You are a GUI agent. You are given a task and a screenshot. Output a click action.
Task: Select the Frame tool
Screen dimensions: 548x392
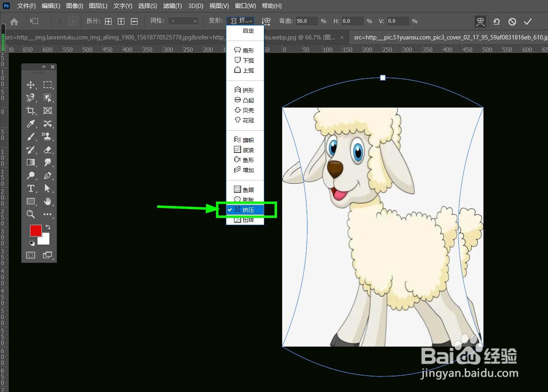[48, 111]
